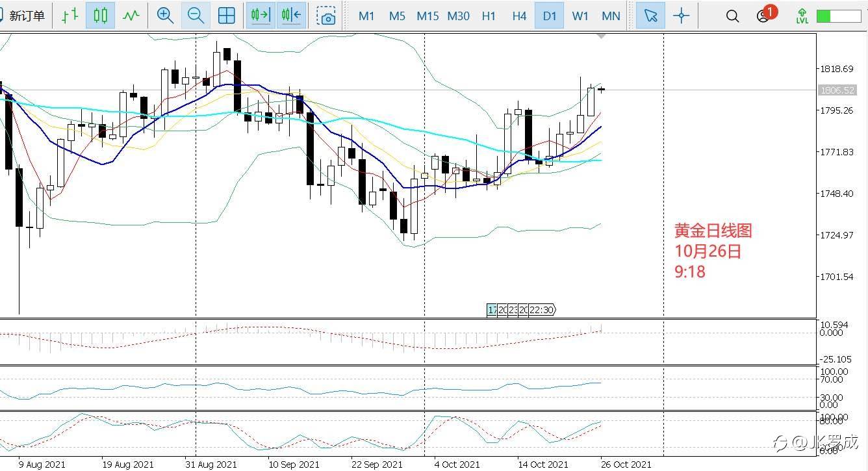This screenshot has height=471, width=868.
Task: Select the M30 timeframe
Action: coord(458,16)
